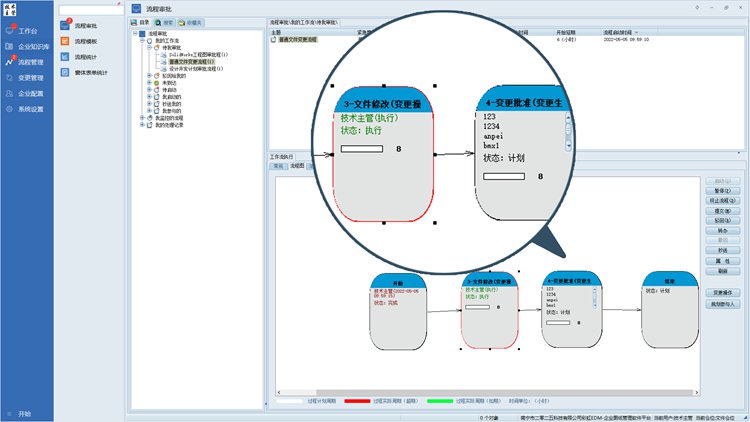The image size is (750, 422).
Task: Click the search input above 流程审批
Action: [x=92, y=9]
